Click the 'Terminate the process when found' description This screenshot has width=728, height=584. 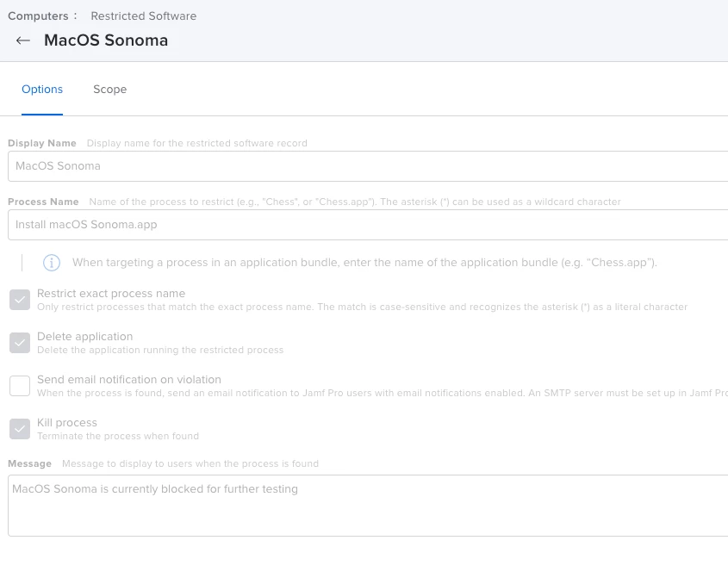click(x=118, y=437)
